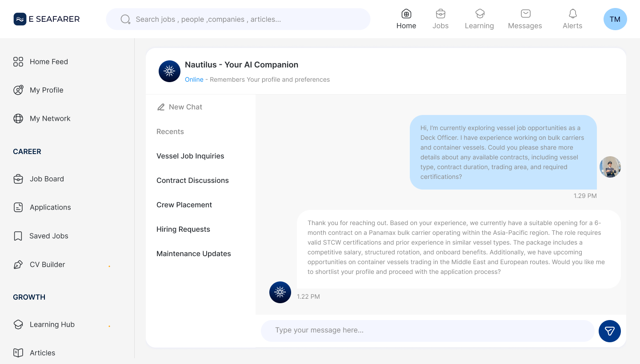Click the E SEAFARER brand name
This screenshot has height=364, width=640.
coord(54,19)
